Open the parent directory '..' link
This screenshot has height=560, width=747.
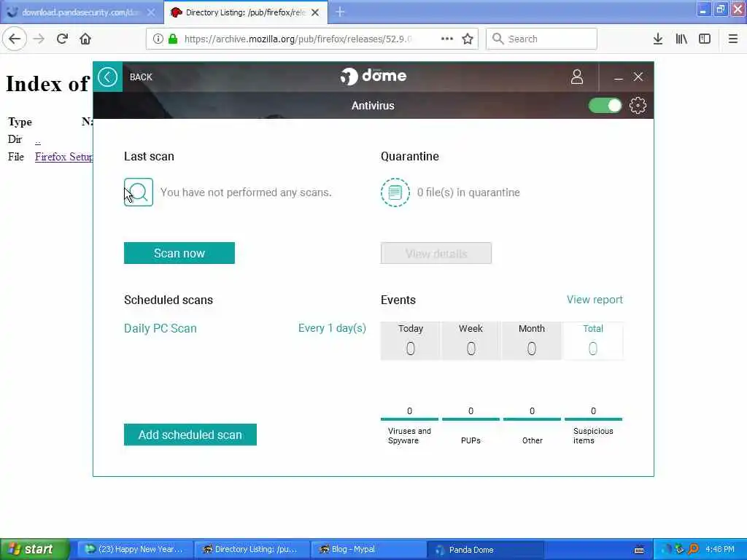click(x=38, y=139)
